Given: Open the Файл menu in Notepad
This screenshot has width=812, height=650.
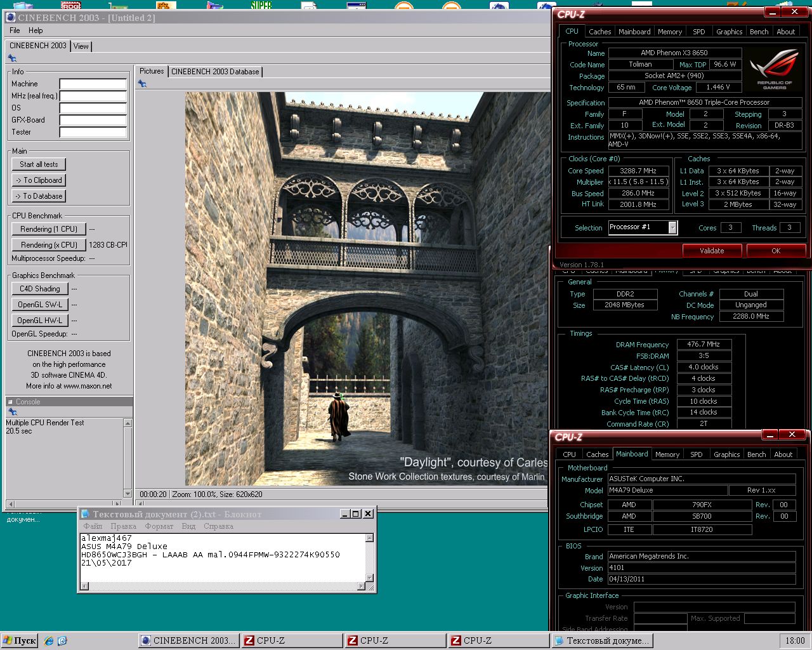Looking at the screenshot, I should click(93, 526).
